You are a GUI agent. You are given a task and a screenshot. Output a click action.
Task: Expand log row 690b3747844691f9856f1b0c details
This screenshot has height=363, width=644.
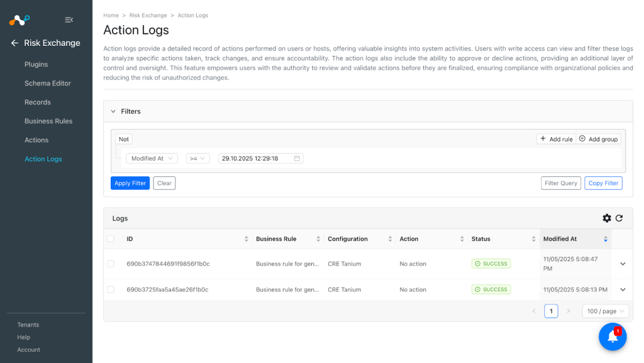[x=623, y=264]
